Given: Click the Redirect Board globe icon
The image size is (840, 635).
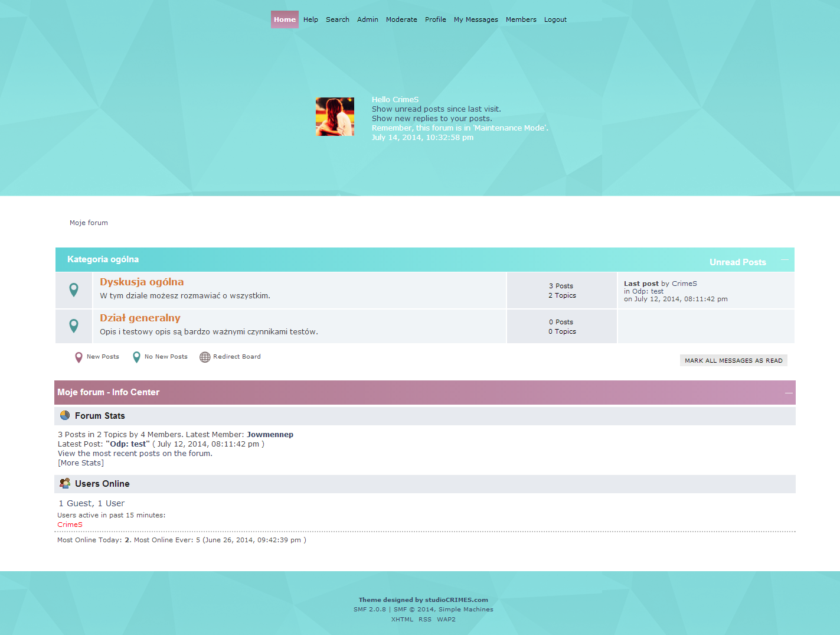Looking at the screenshot, I should click(204, 357).
